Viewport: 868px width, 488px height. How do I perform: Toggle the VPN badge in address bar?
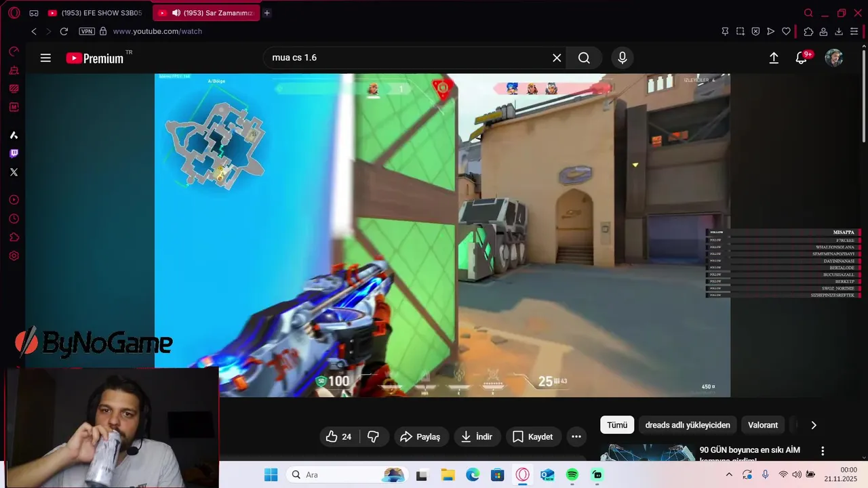click(87, 31)
